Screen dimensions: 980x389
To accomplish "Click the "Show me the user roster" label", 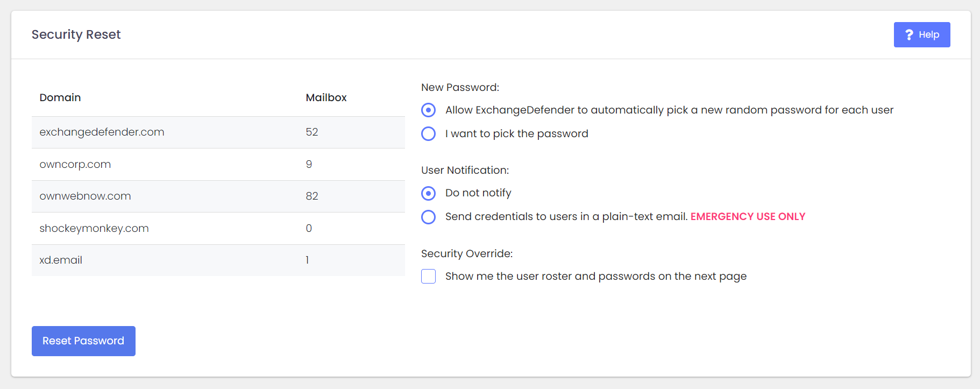I will [x=595, y=277].
